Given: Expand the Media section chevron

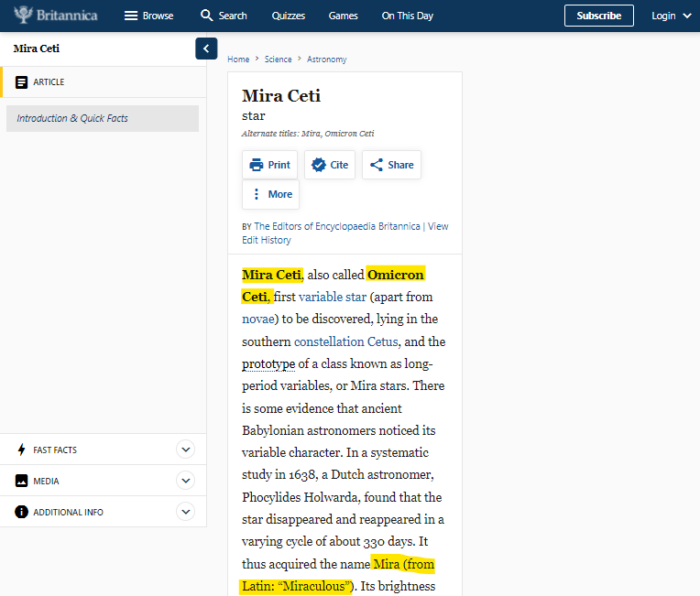Looking at the screenshot, I should (186, 481).
